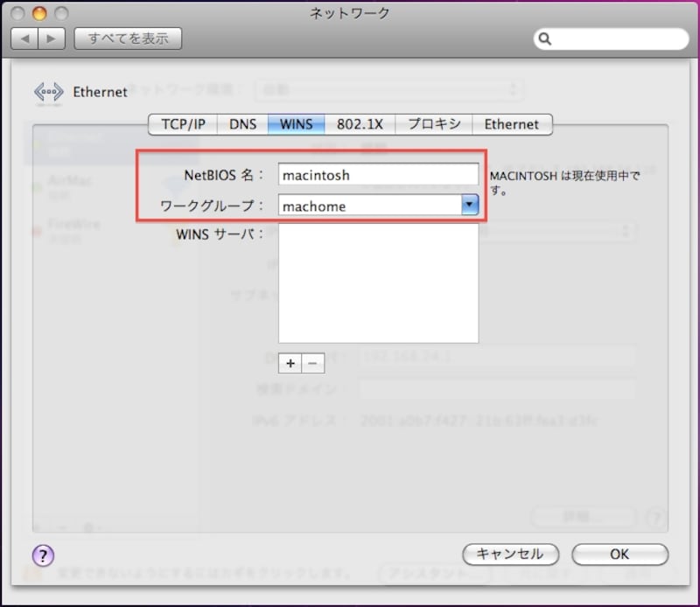Viewport: 700px width, 607px height.
Task: Cancel the dialog with キャンセル
Action: click(510, 555)
